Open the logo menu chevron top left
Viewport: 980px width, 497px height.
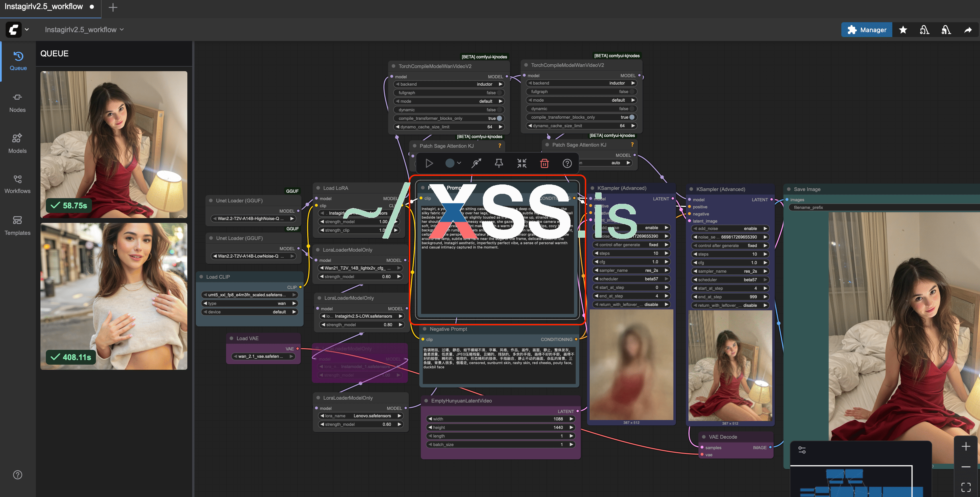pos(27,30)
